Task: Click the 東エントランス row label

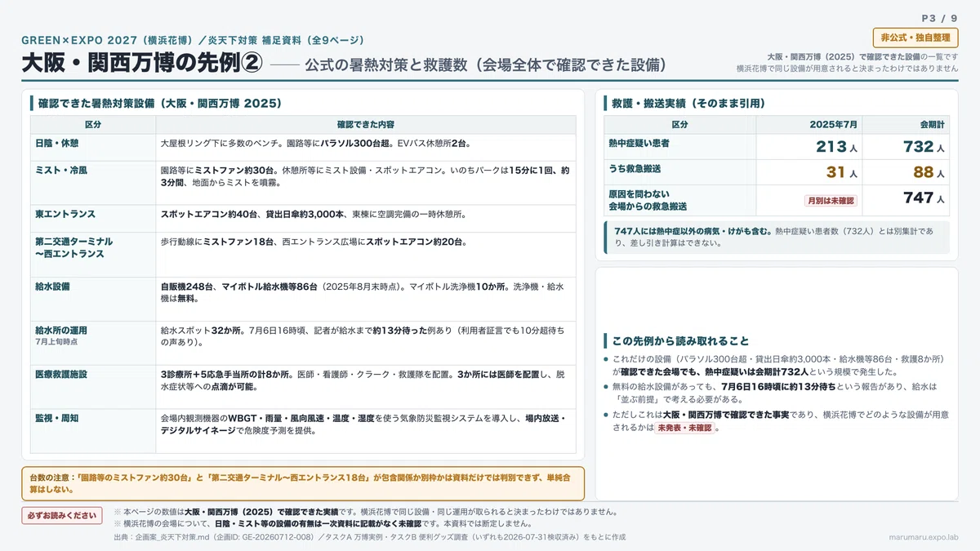Action: [65, 214]
